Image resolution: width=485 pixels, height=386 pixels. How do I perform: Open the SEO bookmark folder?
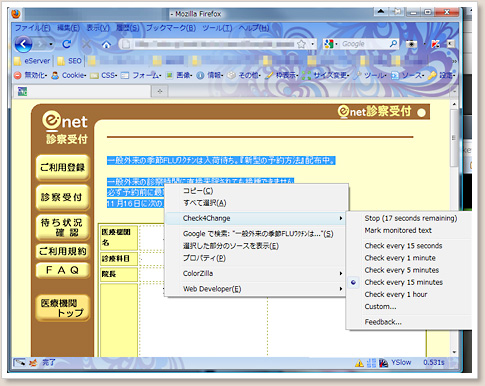pos(70,61)
